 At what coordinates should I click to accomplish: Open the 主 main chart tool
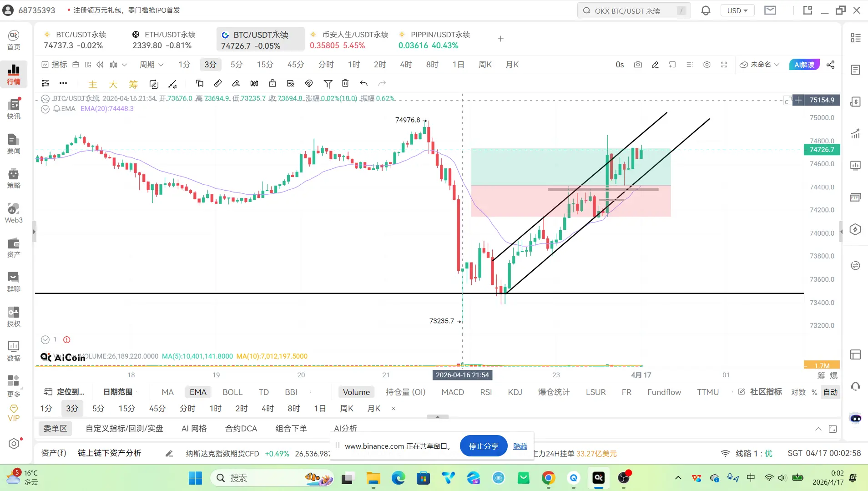coord(92,84)
